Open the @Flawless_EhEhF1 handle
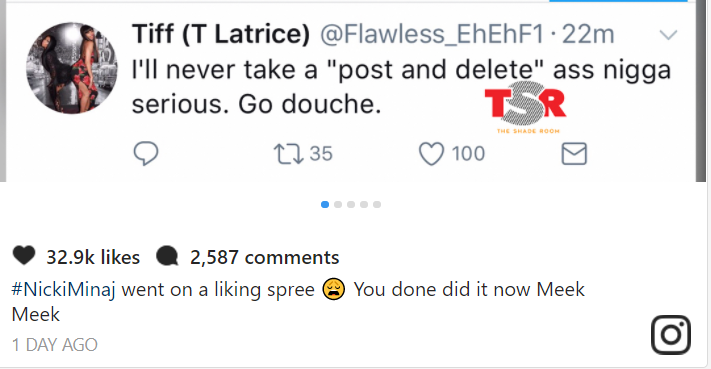This screenshot has width=711, height=369. [x=432, y=34]
